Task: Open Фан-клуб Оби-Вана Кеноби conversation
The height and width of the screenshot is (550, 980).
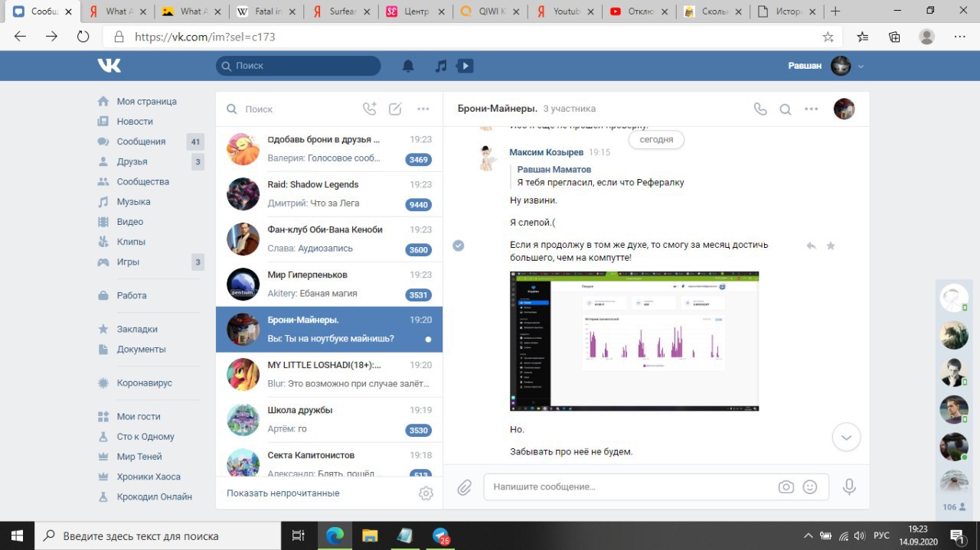Action: (x=329, y=239)
